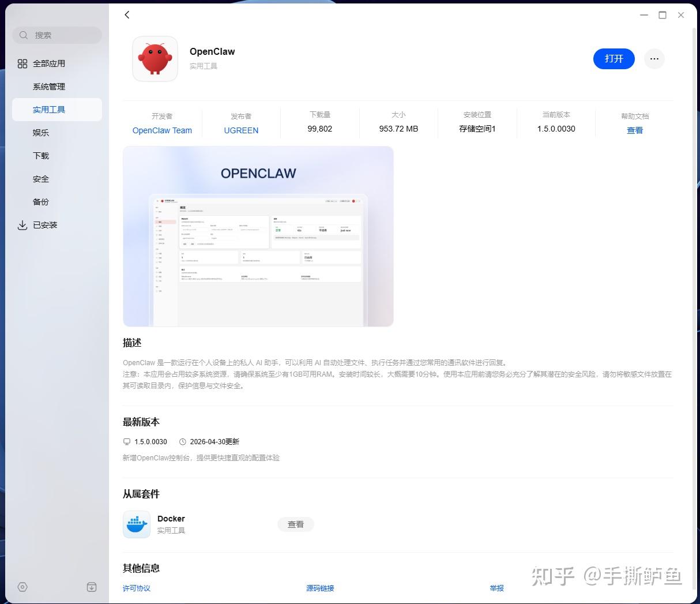Click 查看 under 帮助文档
This screenshot has height=604, width=700.
(635, 130)
